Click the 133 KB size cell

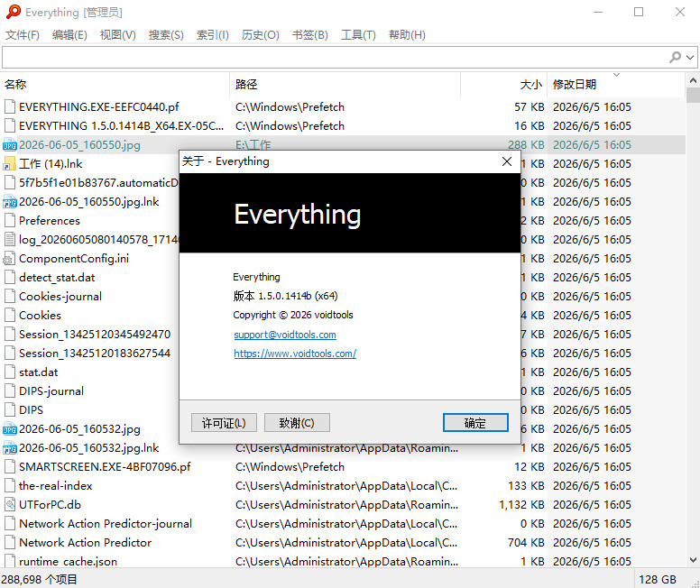click(526, 485)
